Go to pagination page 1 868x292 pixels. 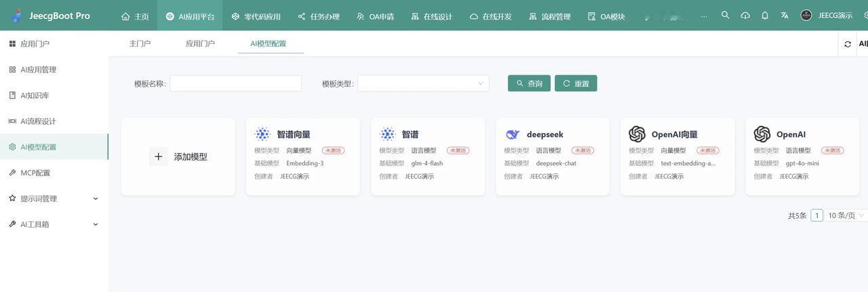pyautogui.click(x=817, y=215)
